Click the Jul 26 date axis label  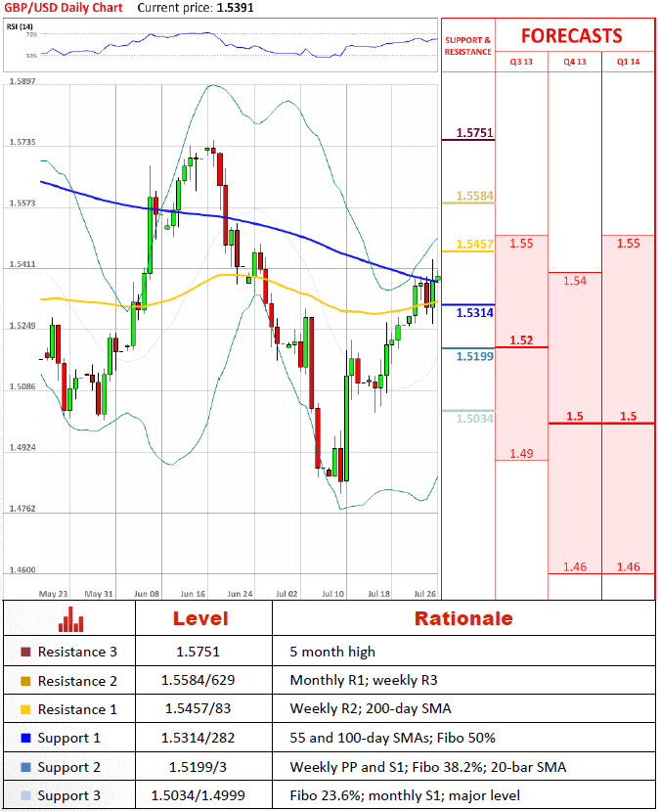pos(425,594)
